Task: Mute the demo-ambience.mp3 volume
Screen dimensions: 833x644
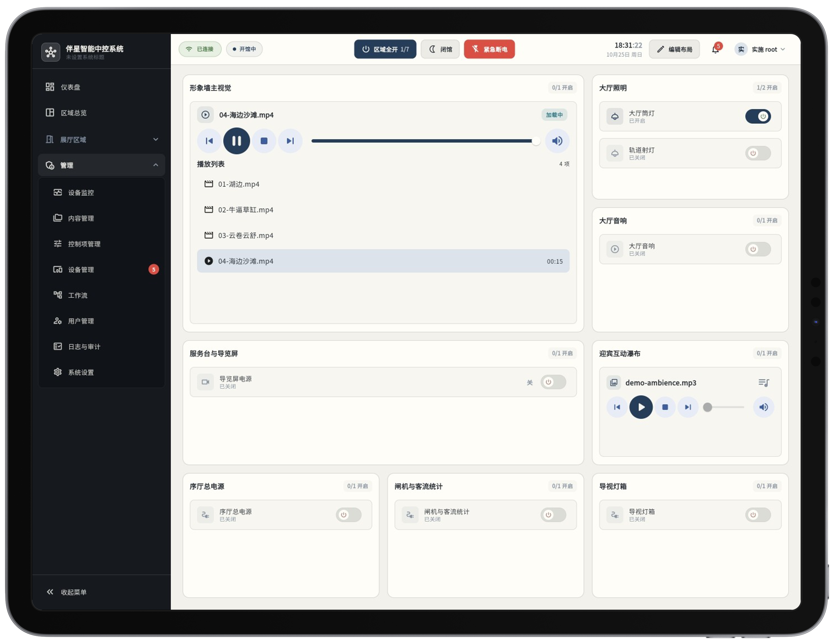Action: click(x=763, y=407)
